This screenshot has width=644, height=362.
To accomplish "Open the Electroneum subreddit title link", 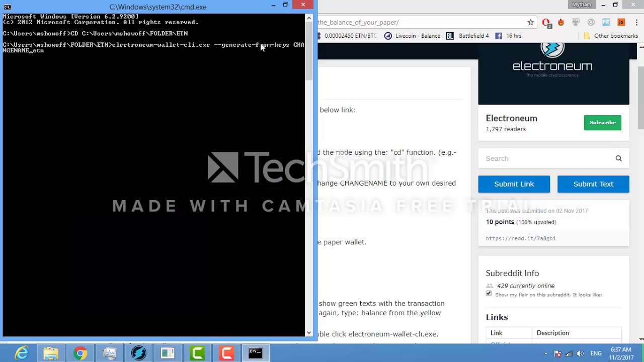I will click(x=511, y=118).
